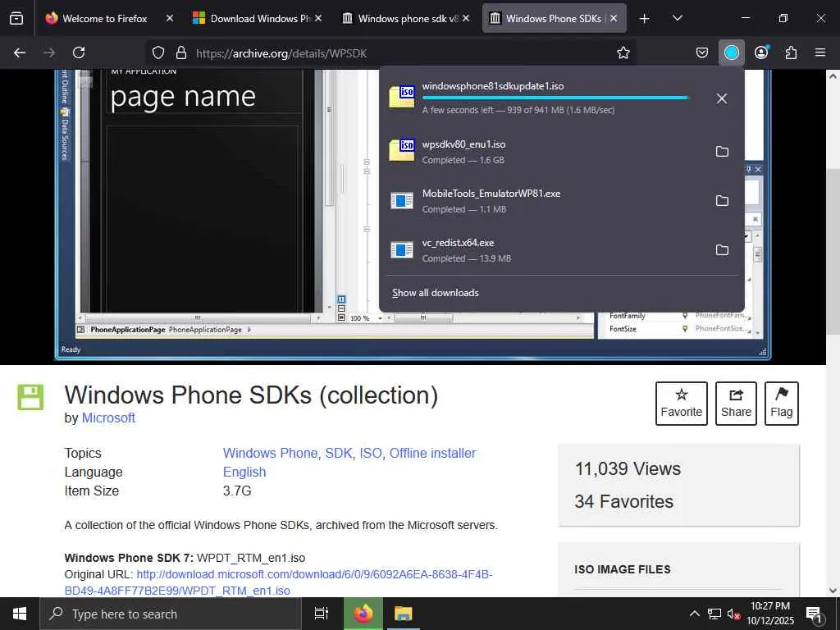Switch to the Welcome to Firefox tab
Image resolution: width=840 pixels, height=630 pixels.
click(105, 18)
